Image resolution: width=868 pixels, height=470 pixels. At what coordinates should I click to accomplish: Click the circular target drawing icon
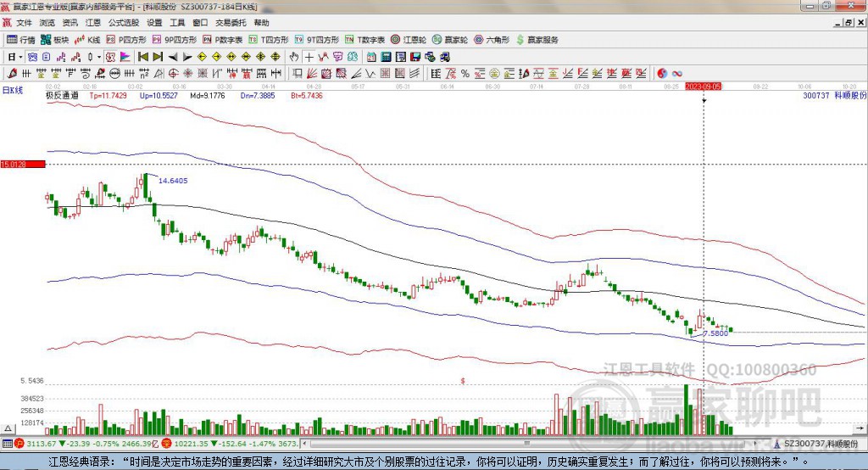pyautogui.click(x=173, y=73)
